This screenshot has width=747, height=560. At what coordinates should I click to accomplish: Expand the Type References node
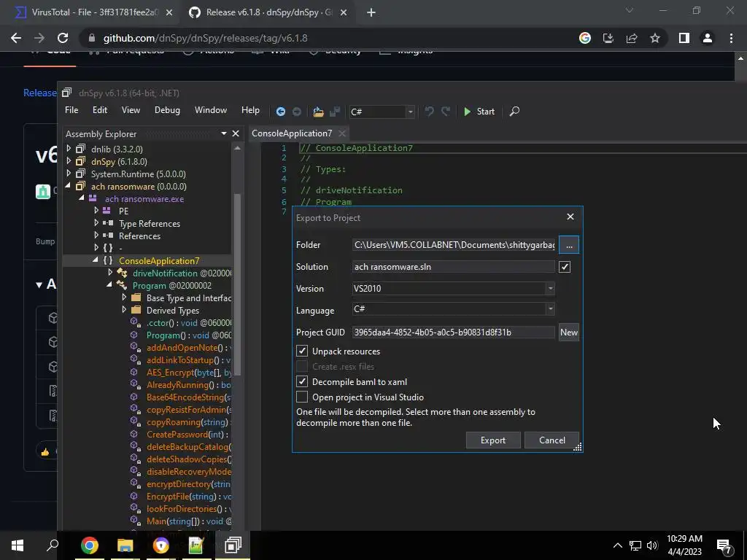click(x=96, y=223)
